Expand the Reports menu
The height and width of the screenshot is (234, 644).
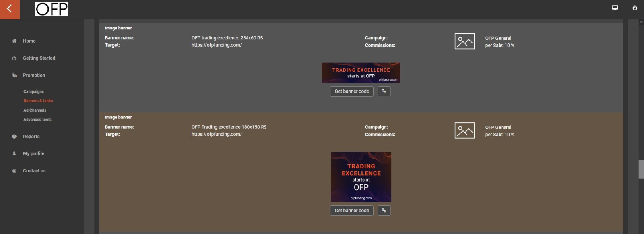click(31, 137)
